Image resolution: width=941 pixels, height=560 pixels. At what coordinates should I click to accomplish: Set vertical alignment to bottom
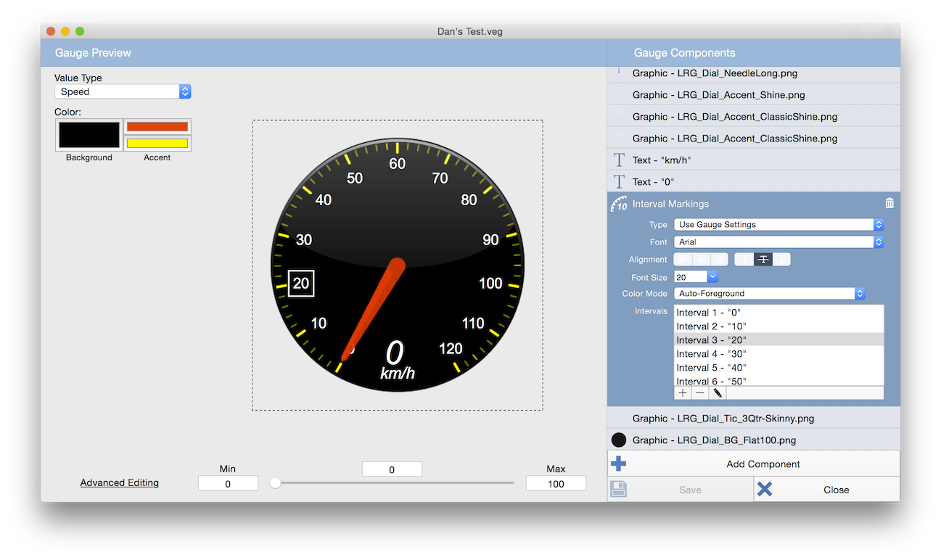tap(781, 260)
